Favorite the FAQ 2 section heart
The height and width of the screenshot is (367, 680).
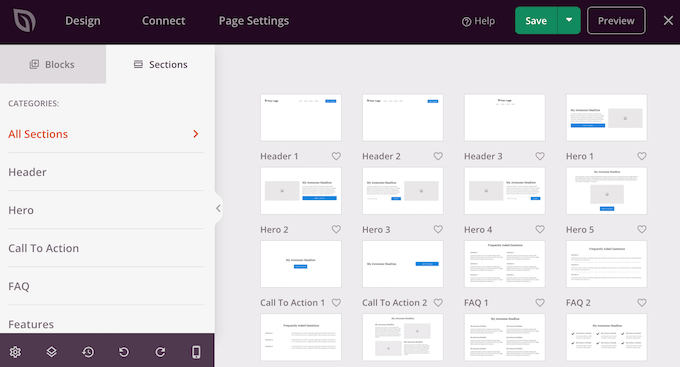[642, 302]
